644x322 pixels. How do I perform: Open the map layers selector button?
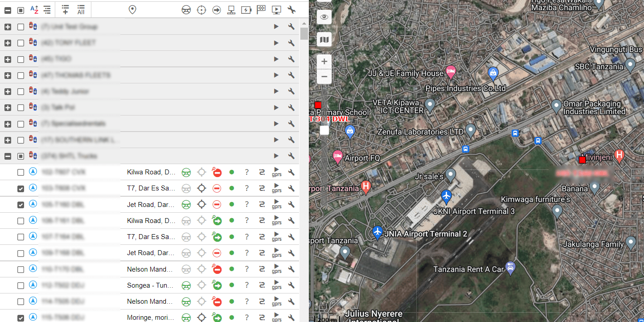(324, 40)
